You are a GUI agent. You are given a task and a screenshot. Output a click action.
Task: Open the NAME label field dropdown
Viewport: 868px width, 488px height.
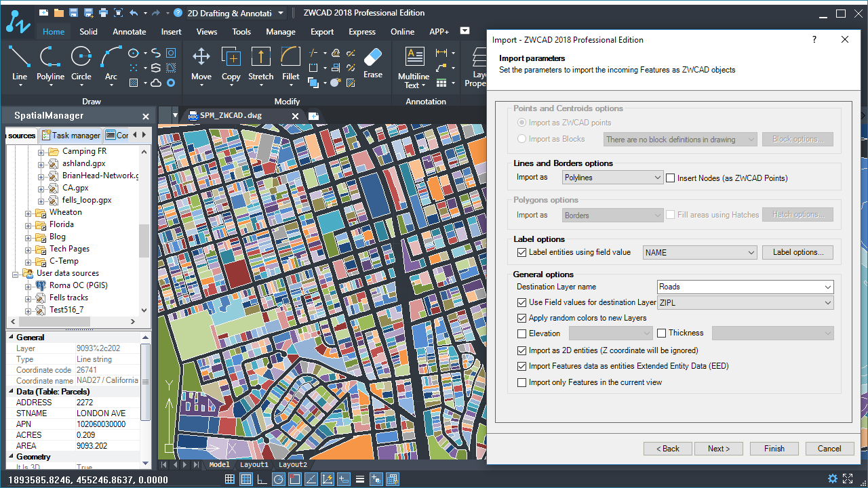(700, 252)
